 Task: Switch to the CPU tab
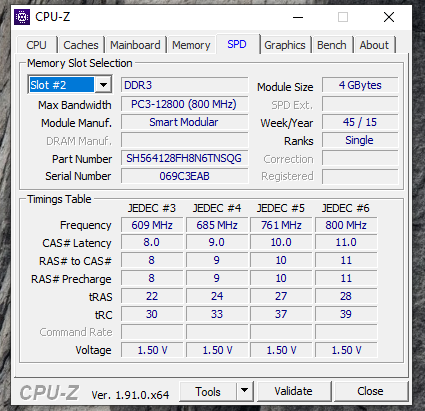[36, 45]
